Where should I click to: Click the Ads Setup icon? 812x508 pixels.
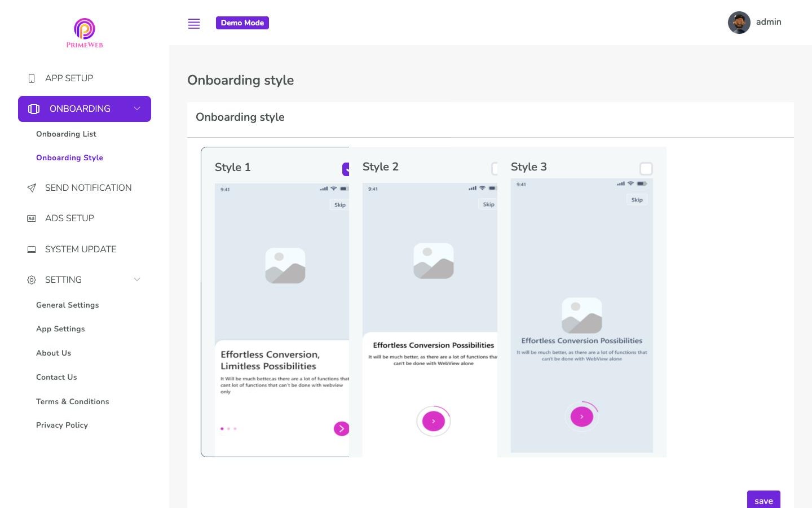click(x=32, y=218)
